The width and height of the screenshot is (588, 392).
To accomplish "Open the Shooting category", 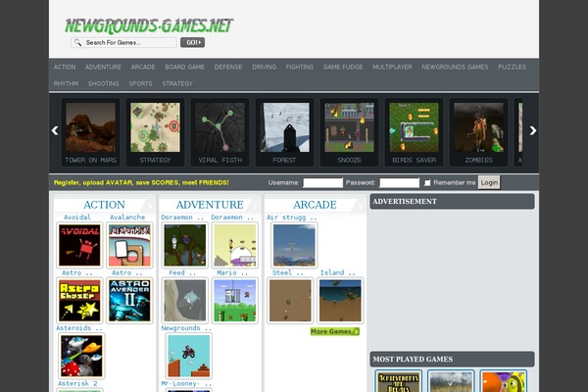I will [104, 83].
